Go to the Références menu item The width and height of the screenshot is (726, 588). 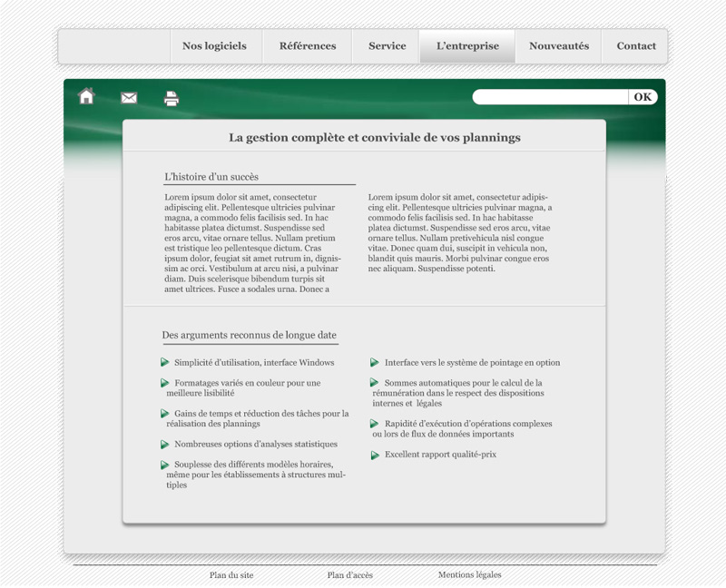point(308,46)
